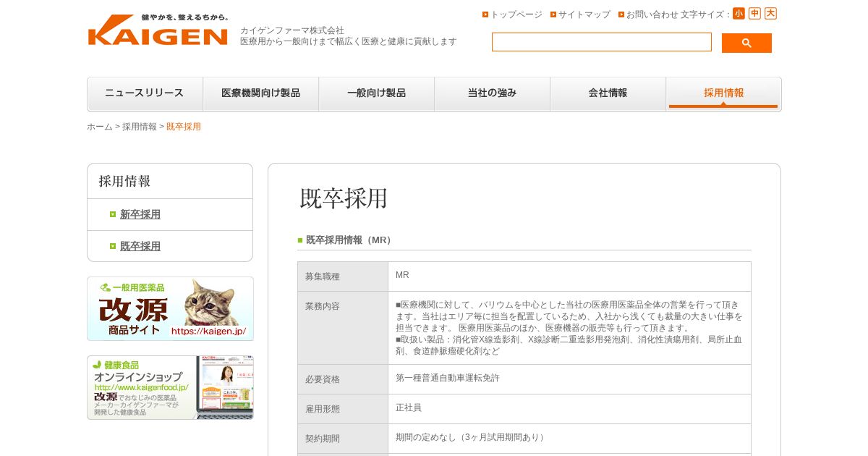The height and width of the screenshot is (456, 868).
Task: Click the 正社員 cell
Action: pos(569,409)
